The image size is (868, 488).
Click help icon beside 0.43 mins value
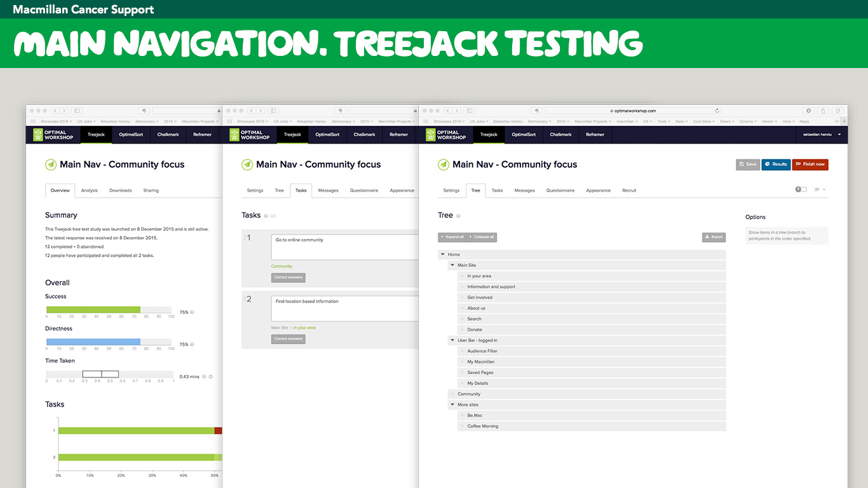tap(204, 377)
